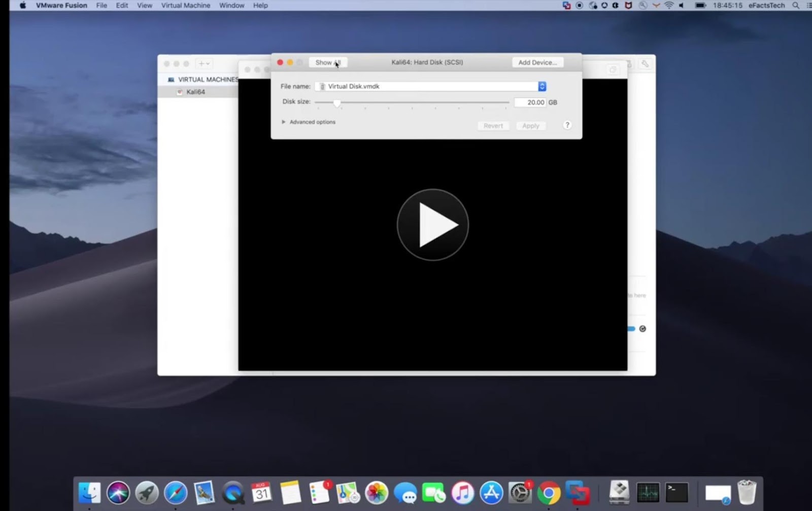The height and width of the screenshot is (511, 812).
Task: Open the View menu
Action: coord(145,6)
